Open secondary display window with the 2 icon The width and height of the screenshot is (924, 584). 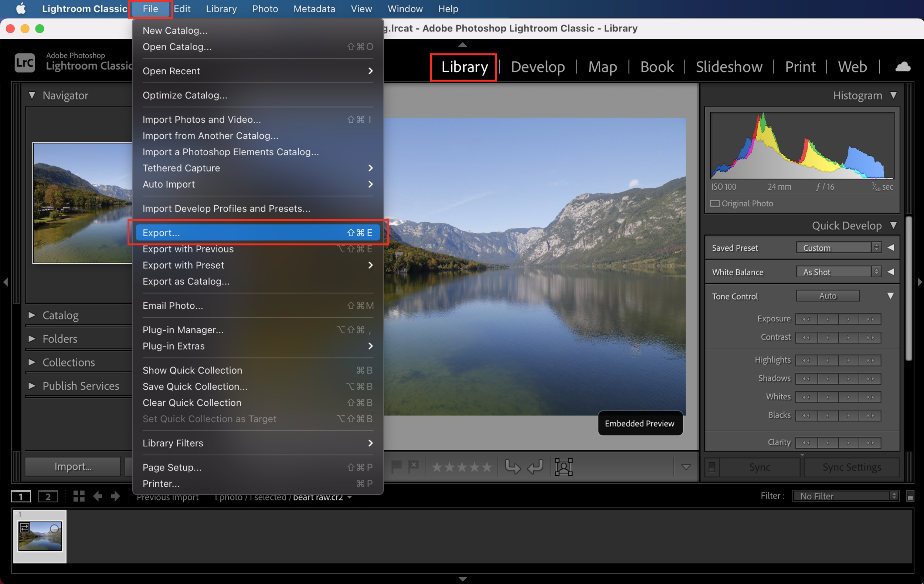(x=48, y=496)
